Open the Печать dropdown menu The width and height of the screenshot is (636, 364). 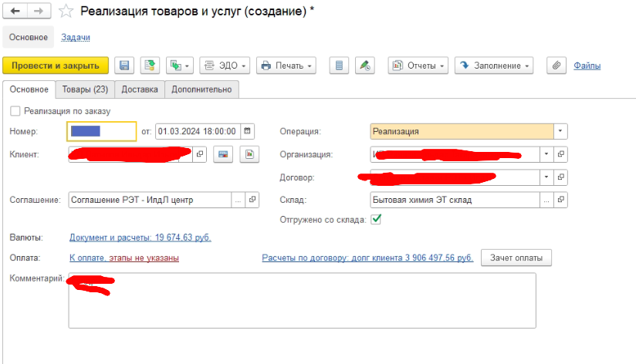coord(286,66)
